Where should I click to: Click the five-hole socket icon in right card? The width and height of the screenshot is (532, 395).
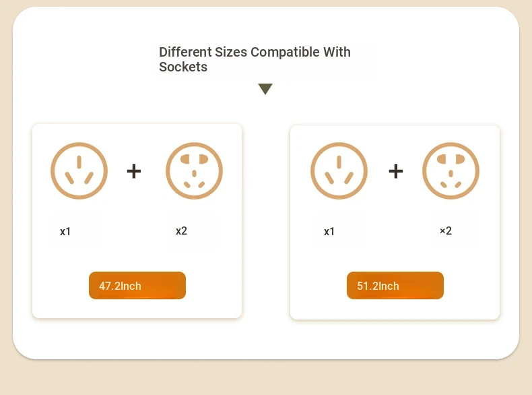451,171
